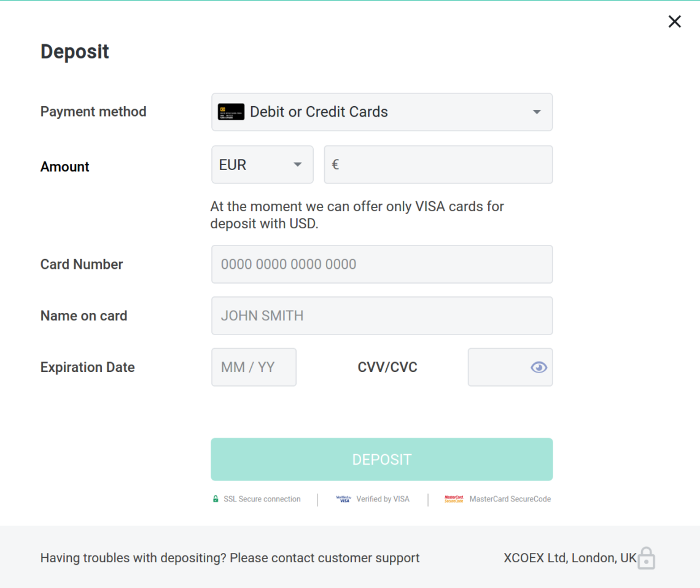Viewport: 700px width, 588px height.
Task: Click the gray lock icon beside XCOEX Ltd
Action: coord(646,559)
